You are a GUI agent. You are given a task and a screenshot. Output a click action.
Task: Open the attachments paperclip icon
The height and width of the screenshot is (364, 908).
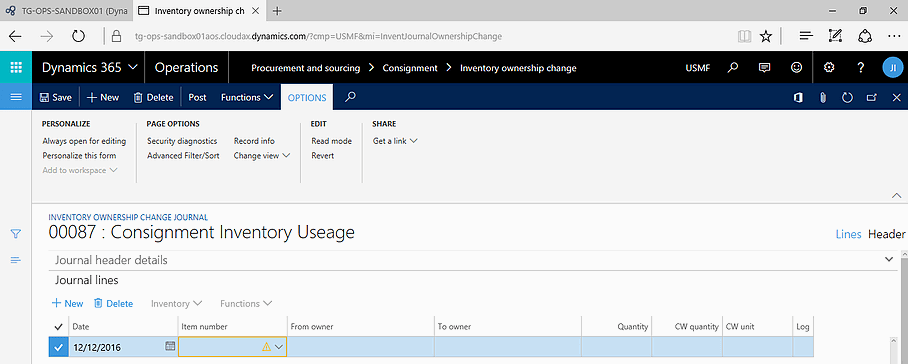point(822,98)
